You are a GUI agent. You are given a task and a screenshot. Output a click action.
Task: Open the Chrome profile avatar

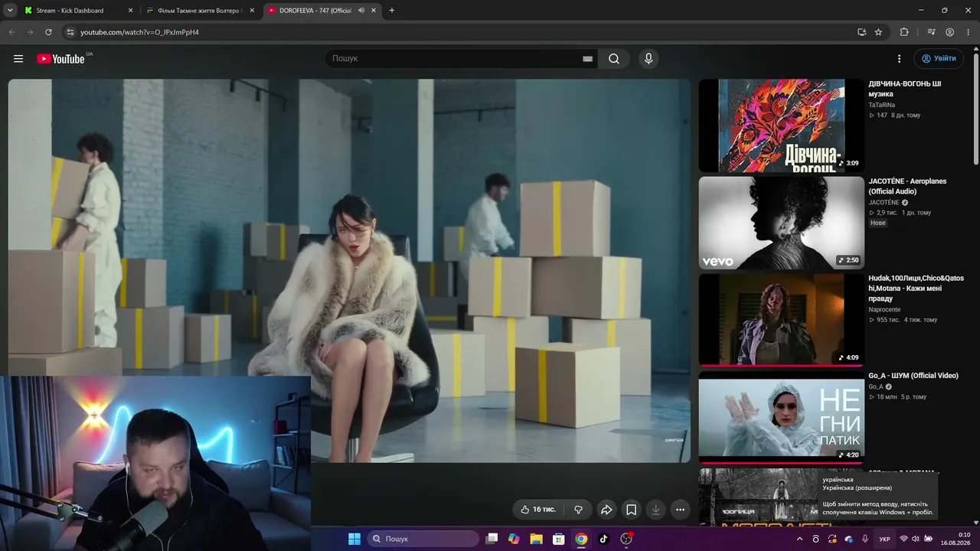coord(949,32)
